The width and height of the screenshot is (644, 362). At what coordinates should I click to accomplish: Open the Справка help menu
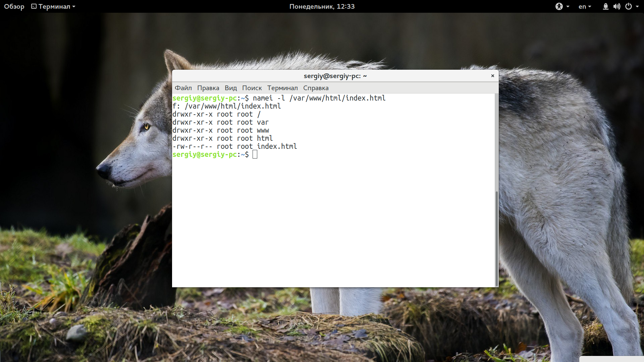316,88
